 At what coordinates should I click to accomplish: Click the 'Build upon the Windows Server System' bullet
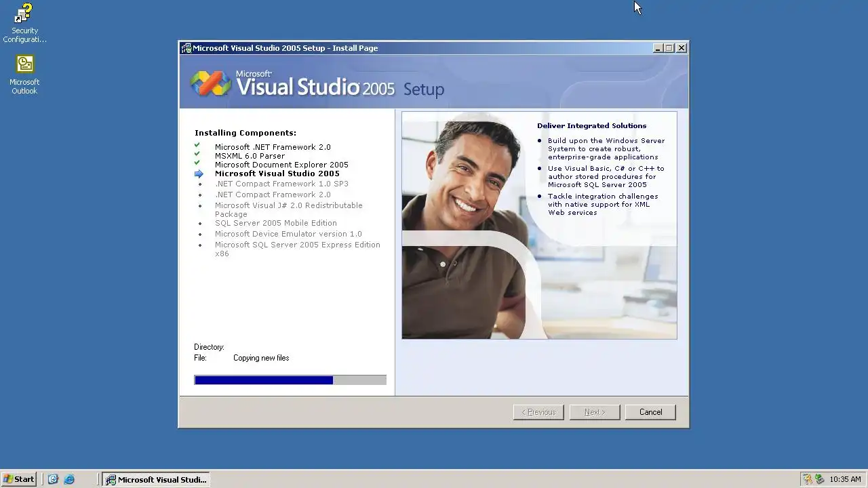tap(606, 148)
